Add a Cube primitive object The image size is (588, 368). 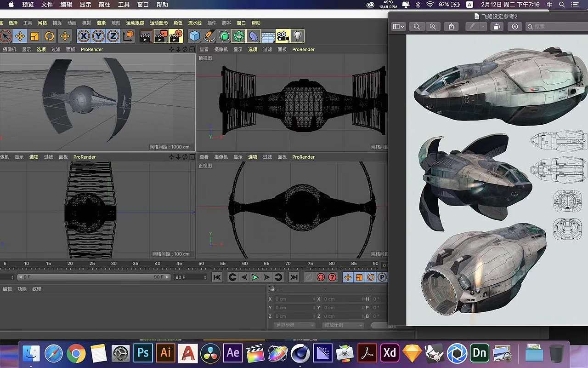[x=195, y=36]
